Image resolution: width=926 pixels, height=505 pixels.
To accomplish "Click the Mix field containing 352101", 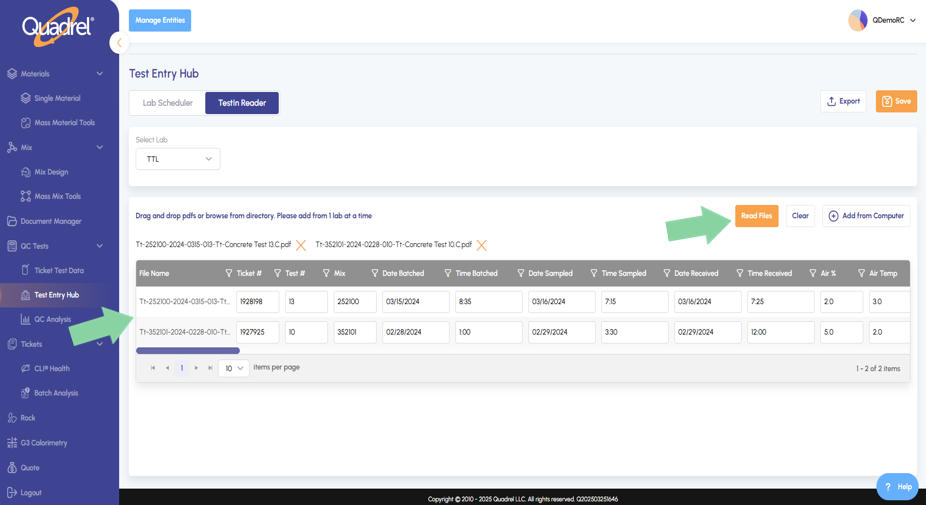I will [355, 332].
